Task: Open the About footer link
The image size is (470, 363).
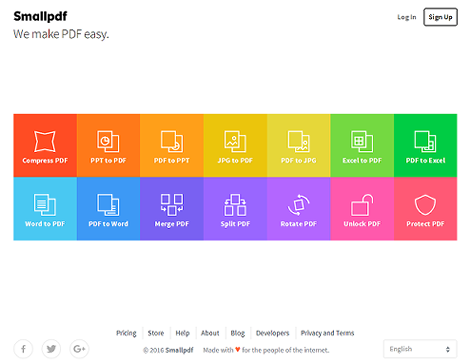Action: coord(210,333)
